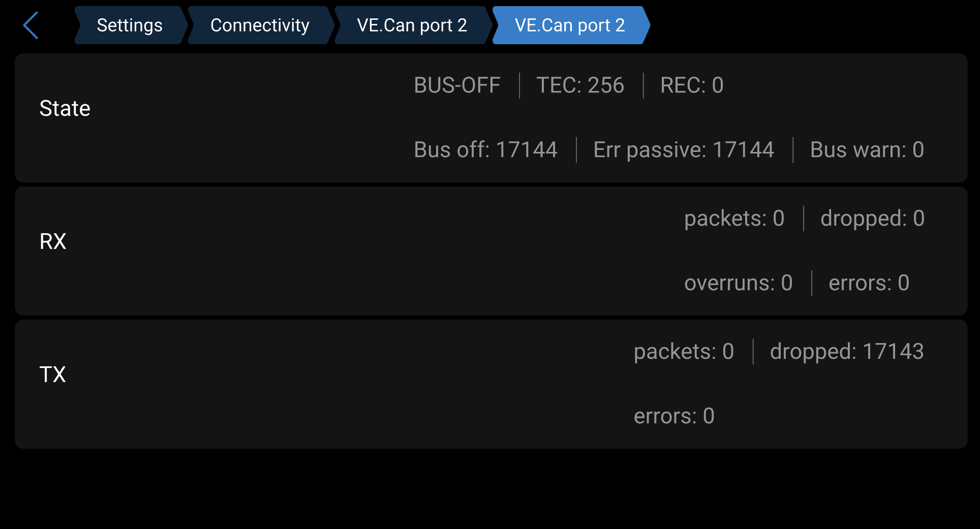Image resolution: width=980 pixels, height=529 pixels.
Task: Select the TX row label
Action: click(x=53, y=375)
